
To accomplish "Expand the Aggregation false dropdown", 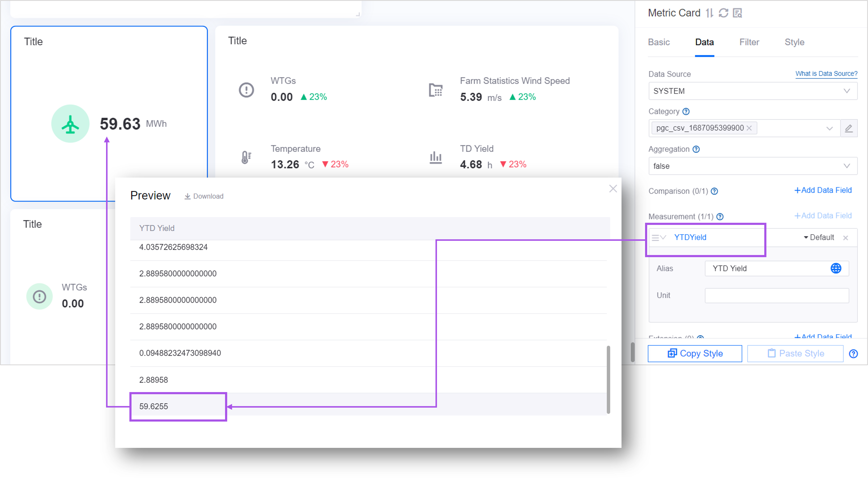I will [x=753, y=166].
